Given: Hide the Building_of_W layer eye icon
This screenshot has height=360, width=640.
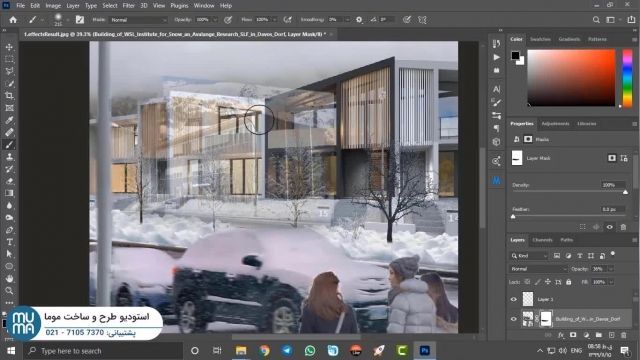Looking at the screenshot, I should click(x=513, y=319).
